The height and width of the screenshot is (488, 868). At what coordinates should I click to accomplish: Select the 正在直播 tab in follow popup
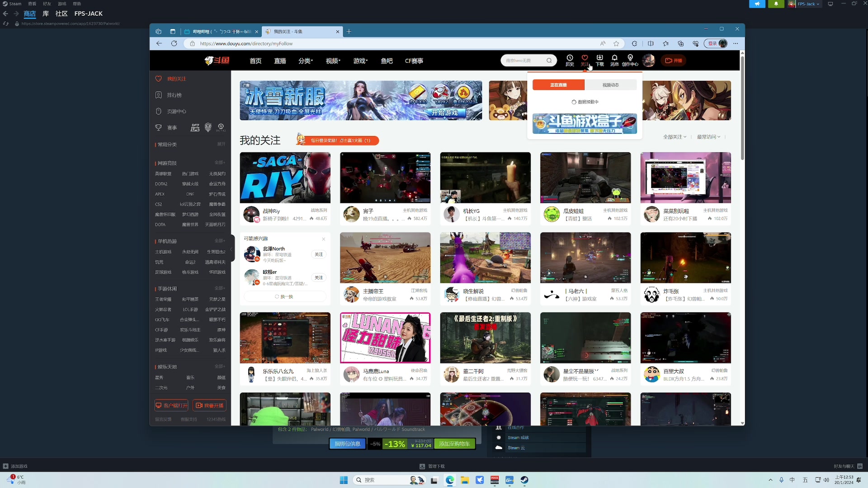point(558,85)
